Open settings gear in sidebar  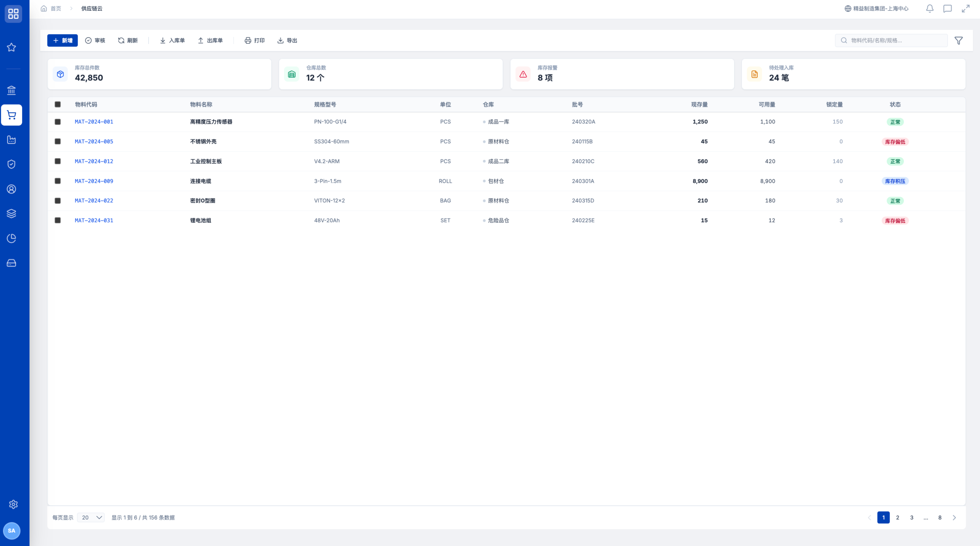point(13,504)
